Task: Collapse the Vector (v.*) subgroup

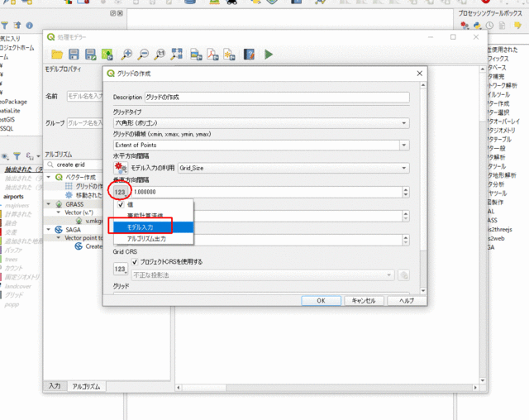Action: pos(59,212)
